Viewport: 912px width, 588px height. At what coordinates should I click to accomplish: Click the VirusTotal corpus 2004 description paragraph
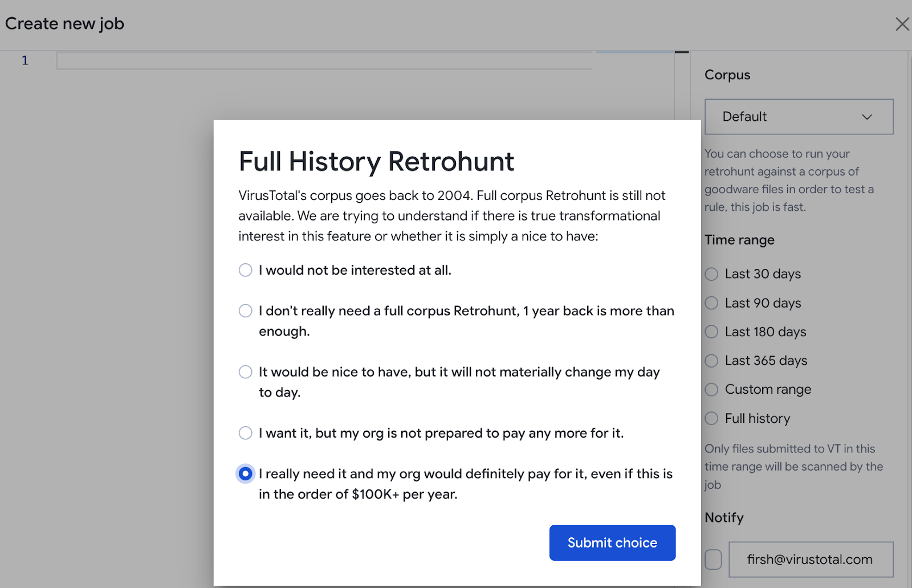(x=452, y=216)
